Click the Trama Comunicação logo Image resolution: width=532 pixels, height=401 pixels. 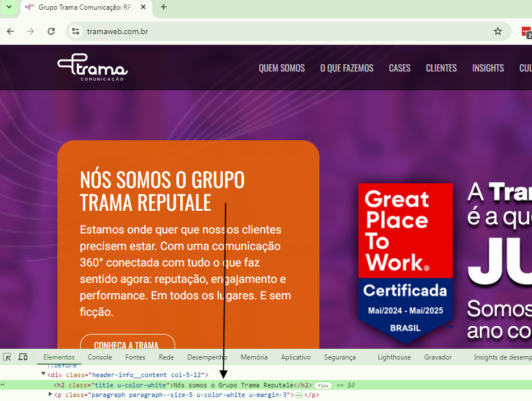[93, 67]
